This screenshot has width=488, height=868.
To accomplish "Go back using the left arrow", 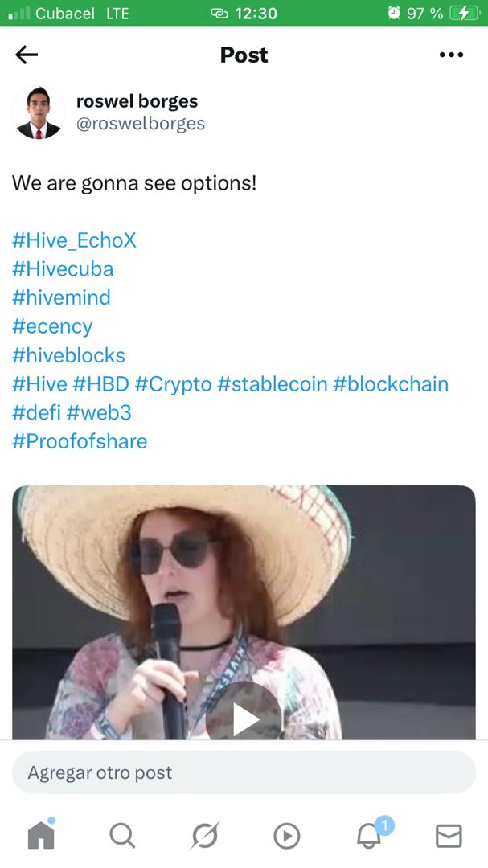I will (x=27, y=55).
